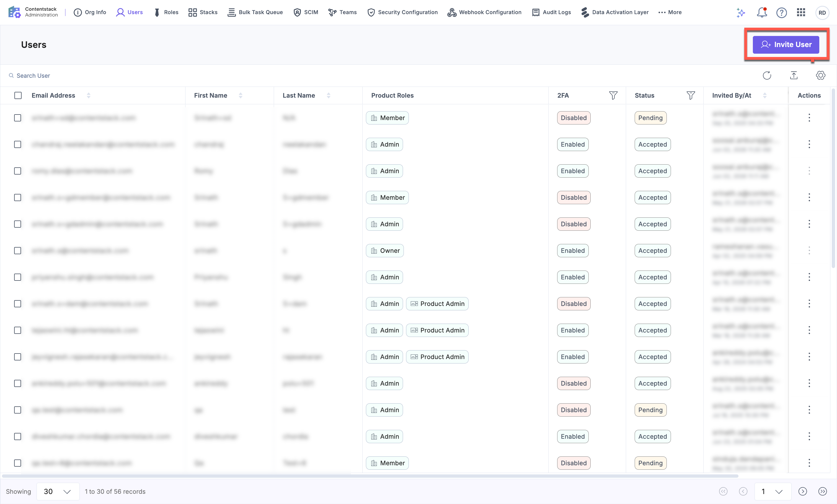Go to the Stacks tab
Image resolution: width=837 pixels, height=504 pixels.
click(203, 12)
